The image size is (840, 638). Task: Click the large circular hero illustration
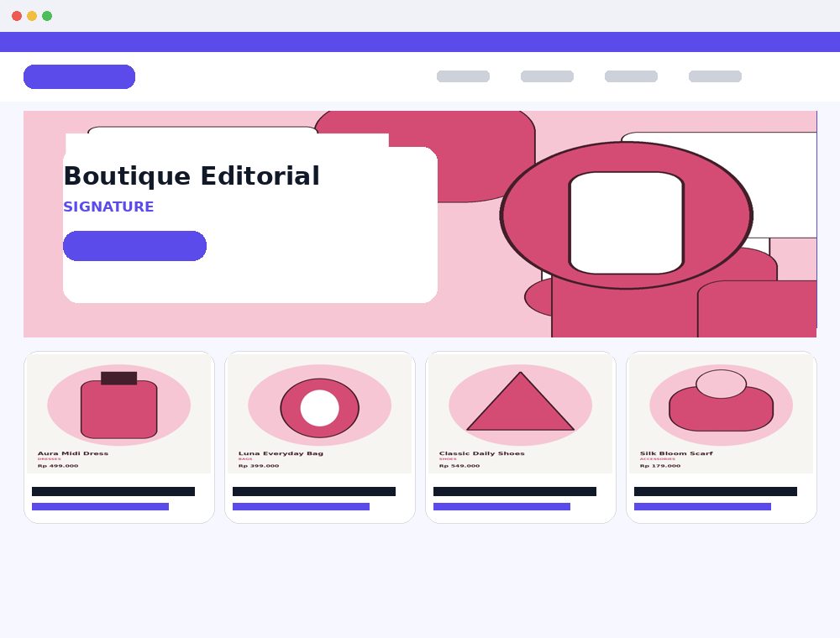627,215
